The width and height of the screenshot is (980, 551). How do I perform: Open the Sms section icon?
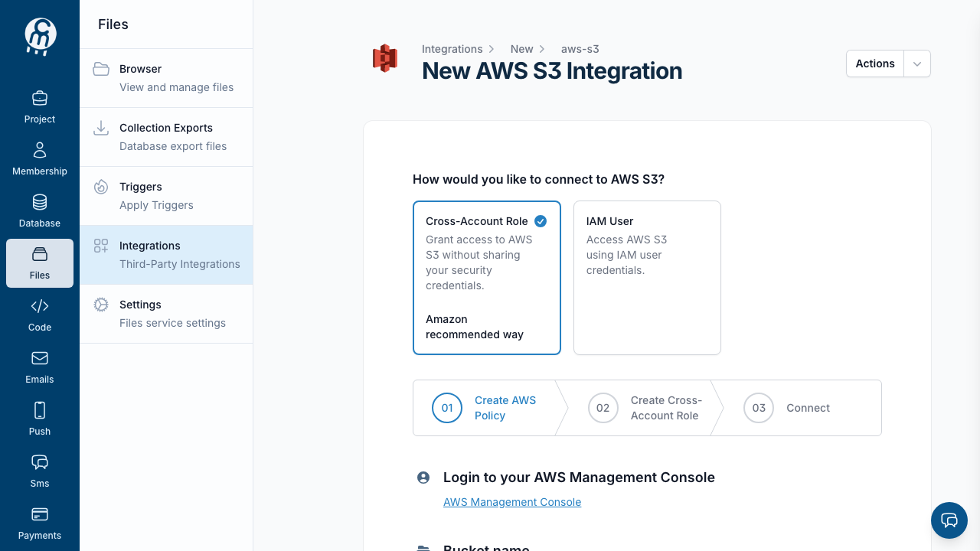click(x=40, y=462)
